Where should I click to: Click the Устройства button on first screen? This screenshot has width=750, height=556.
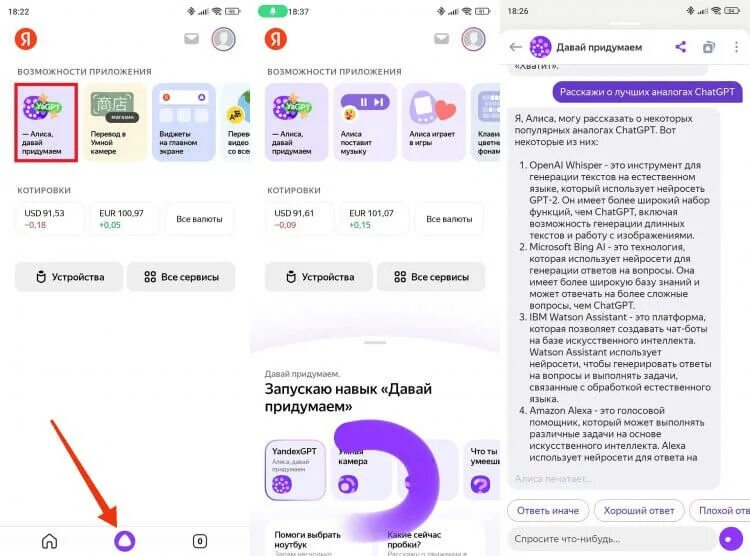click(x=69, y=277)
